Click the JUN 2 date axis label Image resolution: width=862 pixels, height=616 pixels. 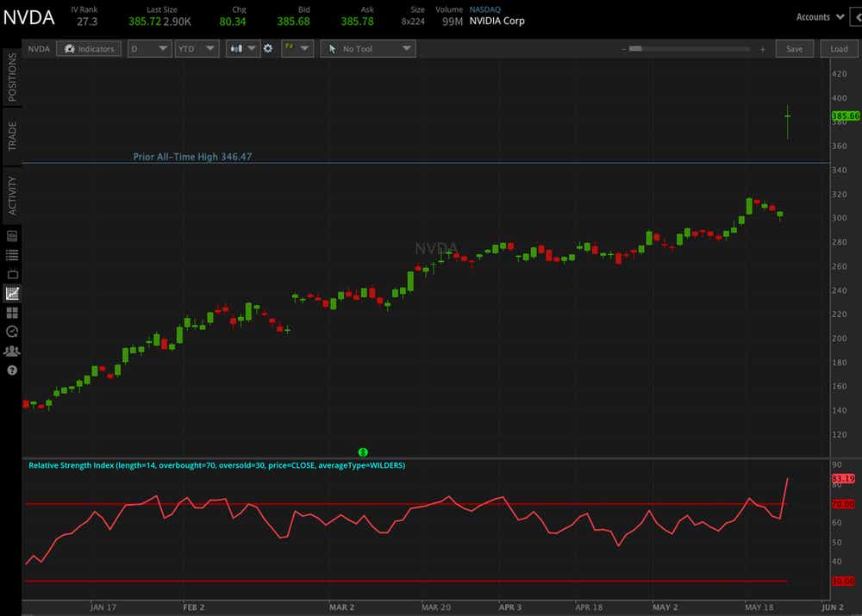[x=833, y=607]
